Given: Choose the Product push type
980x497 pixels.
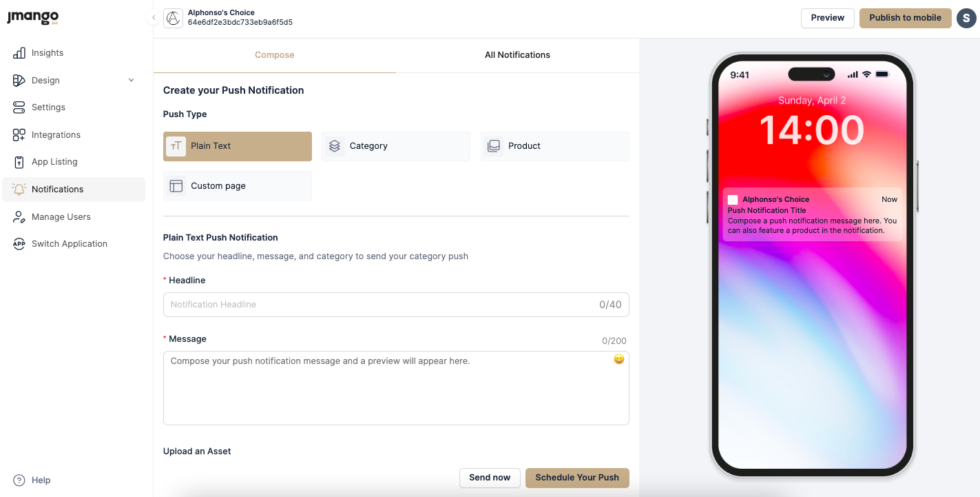Looking at the screenshot, I should click(555, 146).
